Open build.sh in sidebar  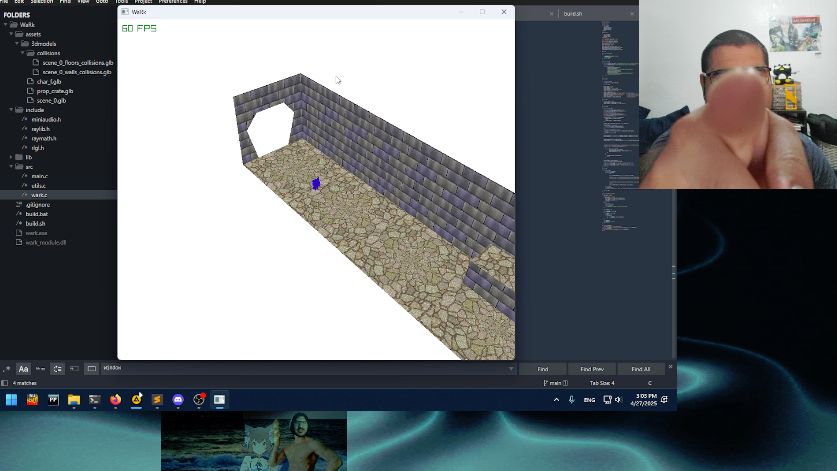35,224
